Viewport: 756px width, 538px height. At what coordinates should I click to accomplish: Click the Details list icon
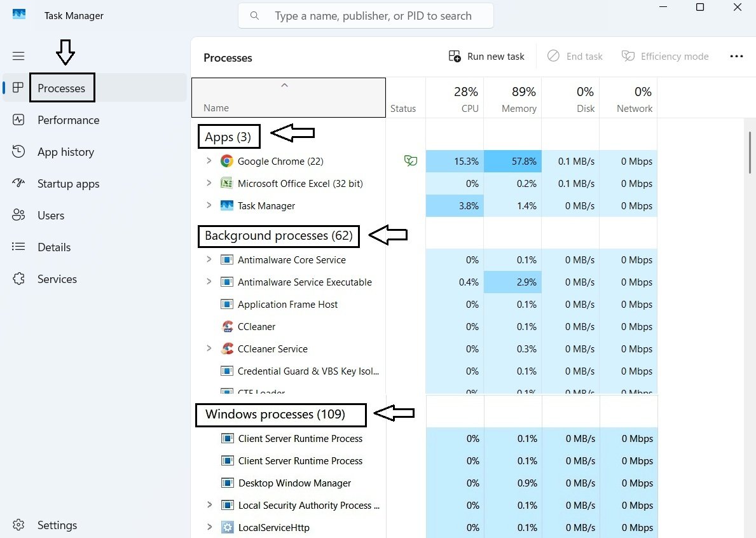18,247
